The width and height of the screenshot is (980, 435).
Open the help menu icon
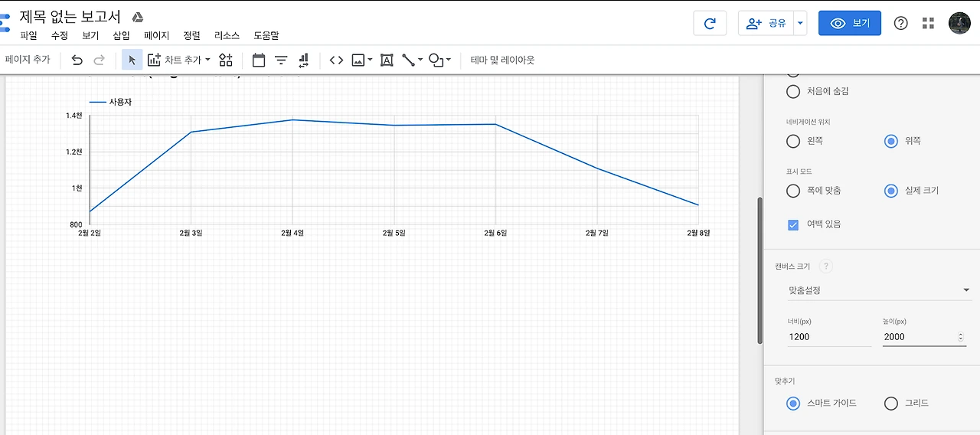pos(901,23)
